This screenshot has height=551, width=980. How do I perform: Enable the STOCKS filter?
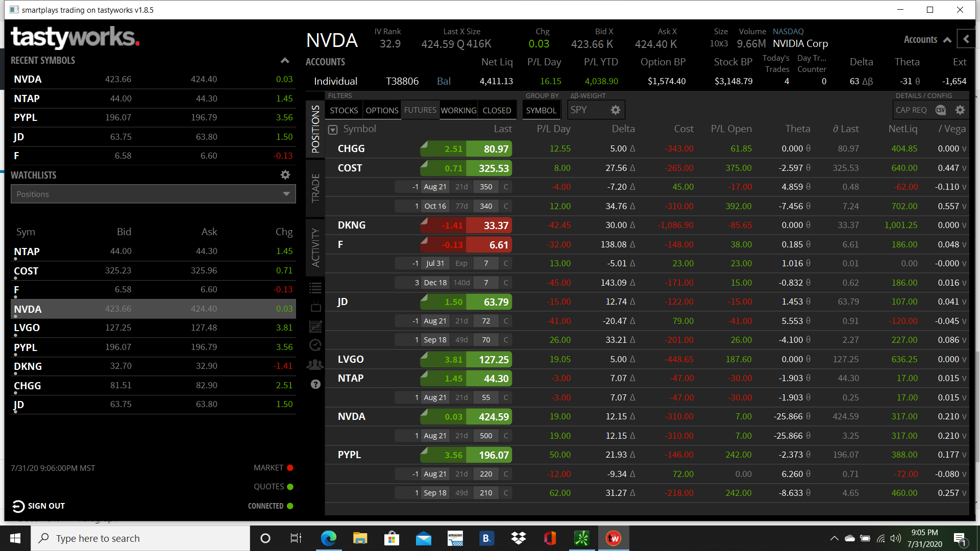(x=343, y=110)
